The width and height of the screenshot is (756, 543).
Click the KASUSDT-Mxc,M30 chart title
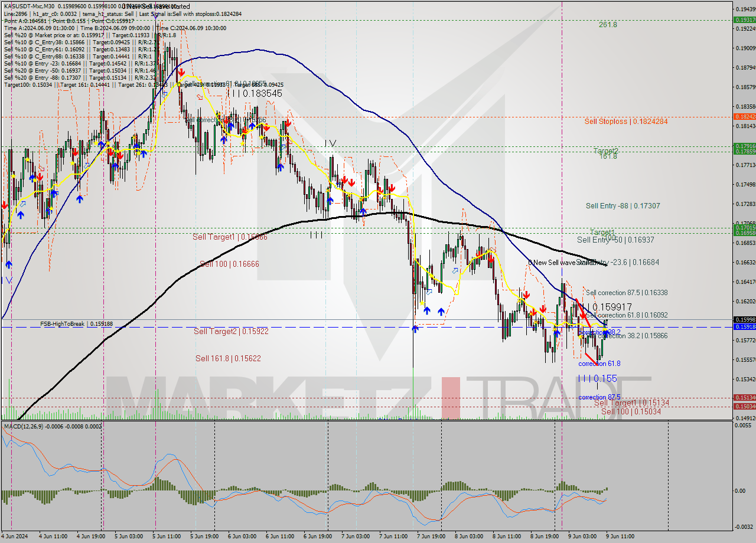[31, 6]
